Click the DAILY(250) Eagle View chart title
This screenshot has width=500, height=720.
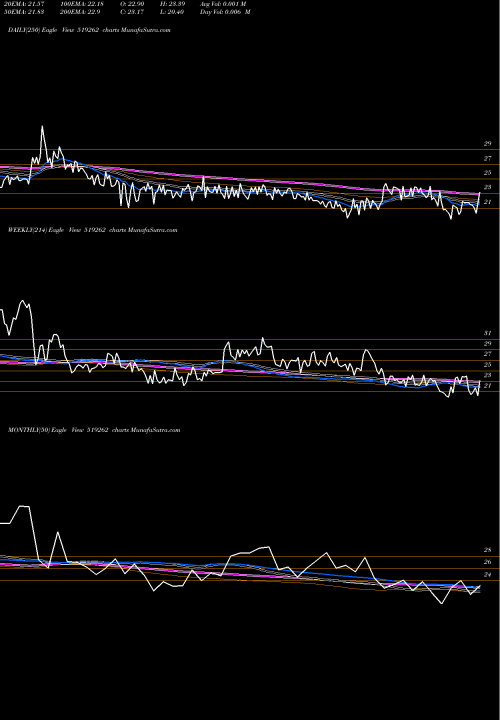pos(89,30)
